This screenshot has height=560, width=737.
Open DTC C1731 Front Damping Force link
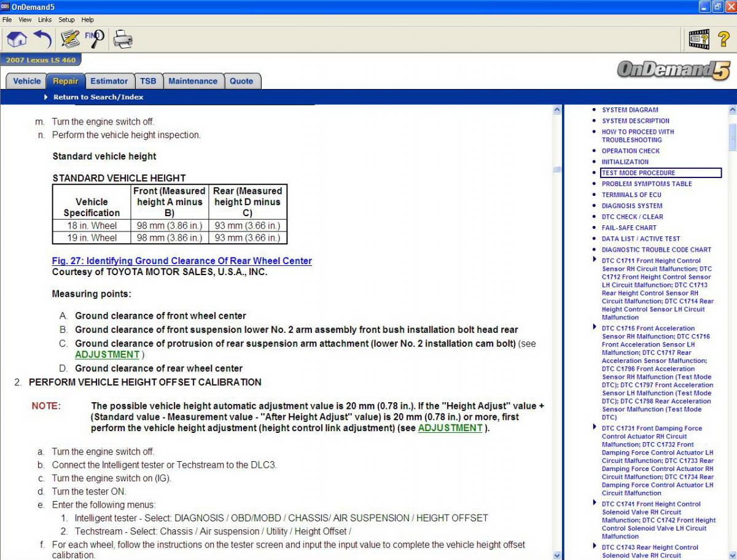(x=658, y=461)
